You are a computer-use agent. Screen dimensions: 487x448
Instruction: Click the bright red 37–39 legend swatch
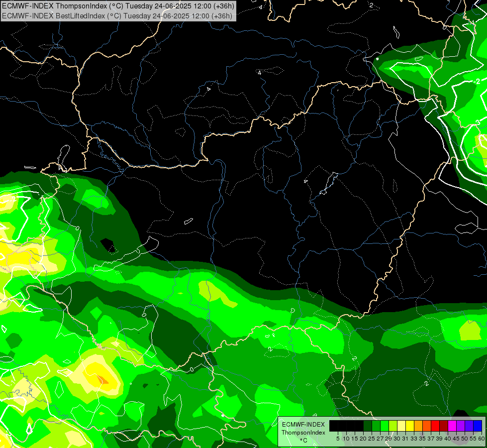point(435,426)
